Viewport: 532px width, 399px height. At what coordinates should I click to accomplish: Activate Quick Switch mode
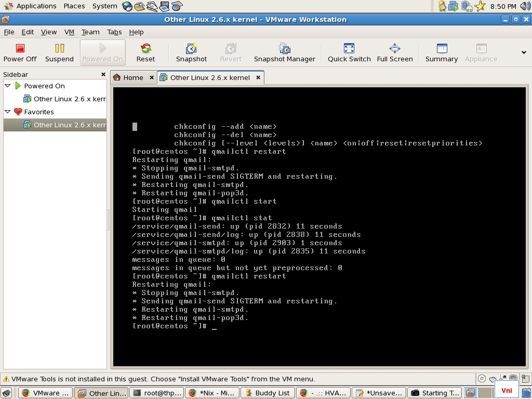click(349, 52)
